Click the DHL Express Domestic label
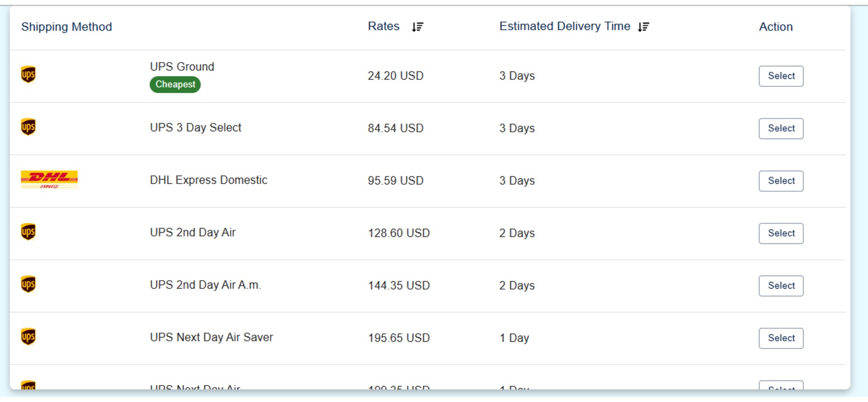This screenshot has width=868, height=402. [x=208, y=180]
